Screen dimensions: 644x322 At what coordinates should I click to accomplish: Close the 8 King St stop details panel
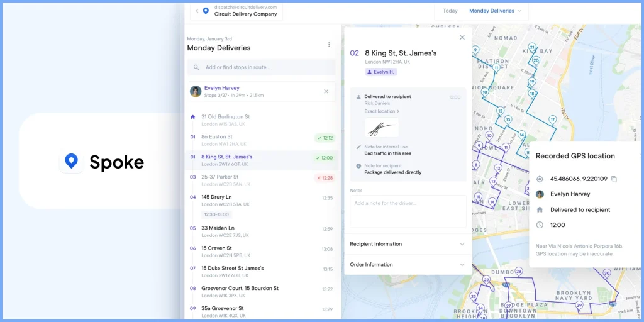click(462, 38)
